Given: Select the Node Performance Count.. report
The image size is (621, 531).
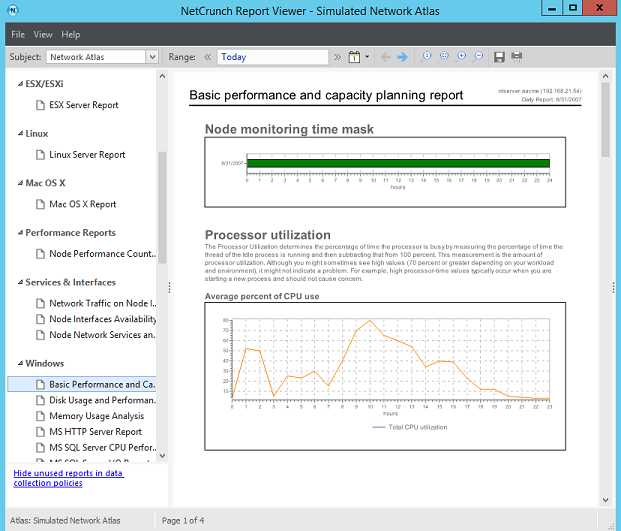Looking at the screenshot, I should (x=96, y=254).
